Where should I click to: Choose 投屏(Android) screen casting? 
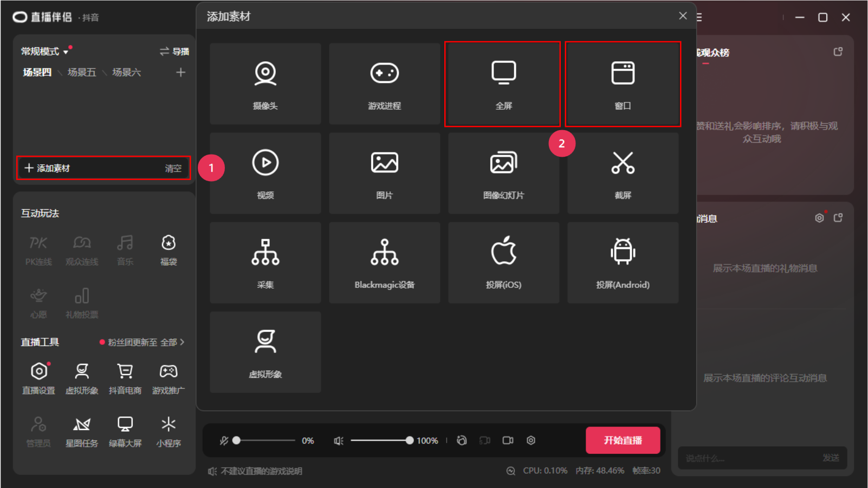pos(623,262)
